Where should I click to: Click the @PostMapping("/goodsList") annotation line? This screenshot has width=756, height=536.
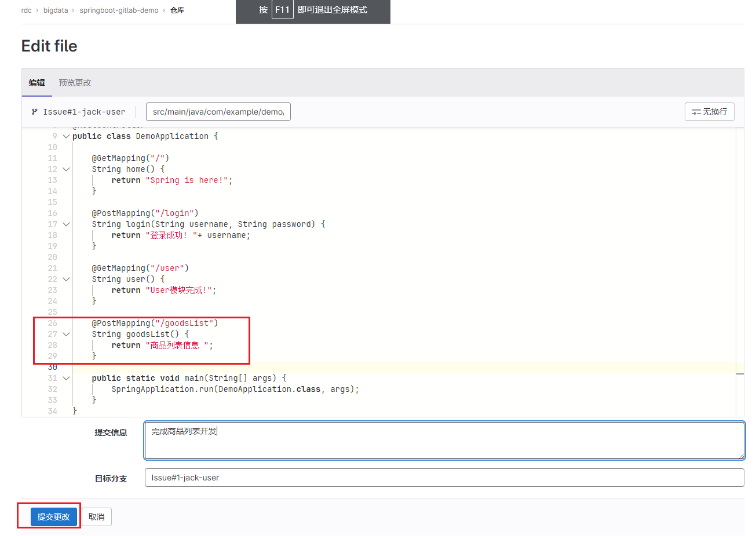[155, 323]
